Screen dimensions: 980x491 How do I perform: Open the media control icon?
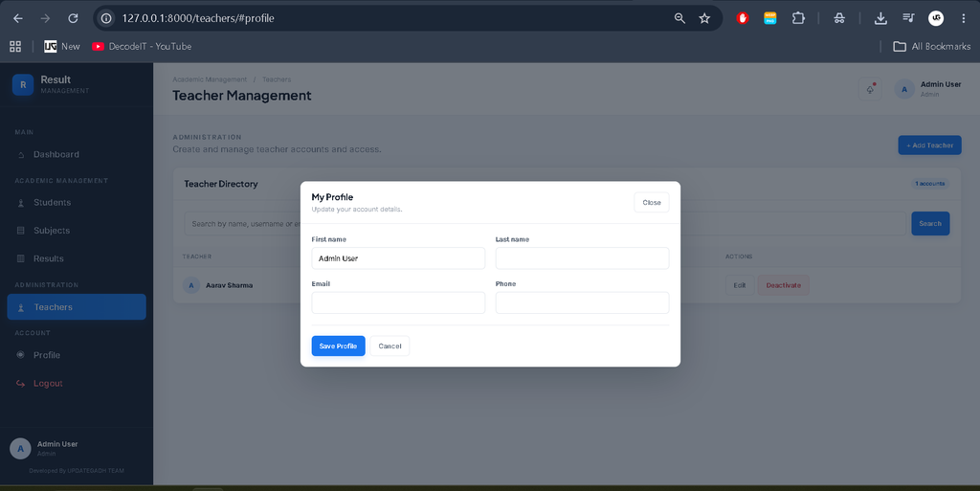click(x=908, y=18)
